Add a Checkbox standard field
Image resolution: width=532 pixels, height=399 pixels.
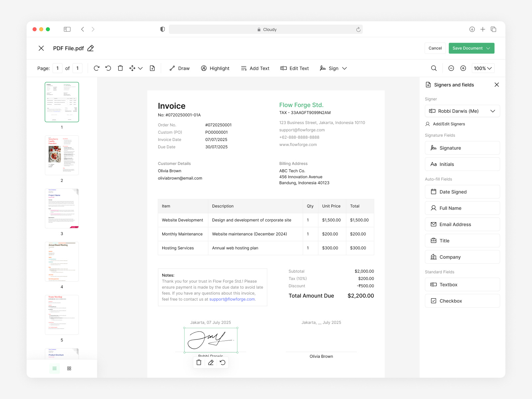pyautogui.click(x=462, y=301)
